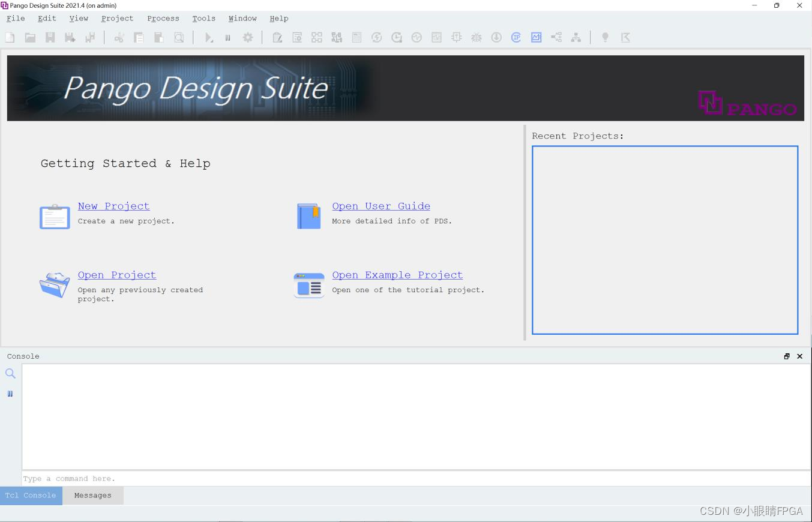Click the New Project clipboard icon
The width and height of the screenshot is (812, 522).
(55, 217)
